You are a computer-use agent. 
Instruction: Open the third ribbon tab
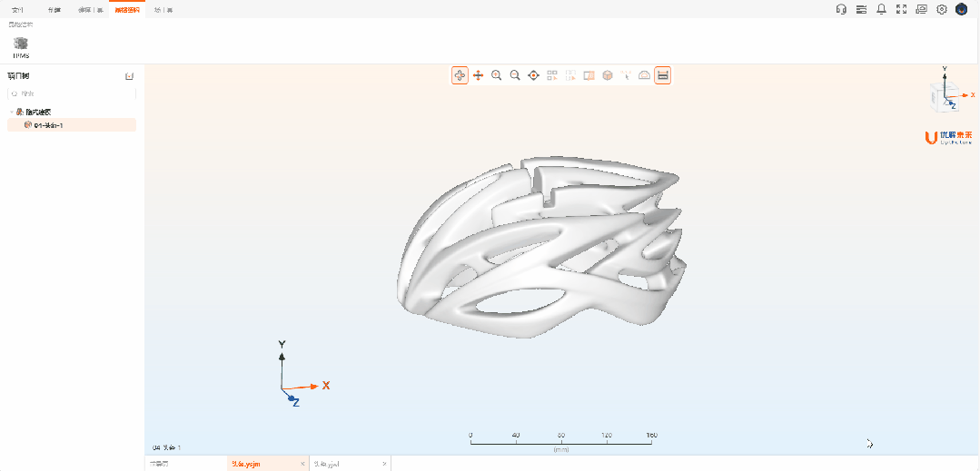coord(91,10)
